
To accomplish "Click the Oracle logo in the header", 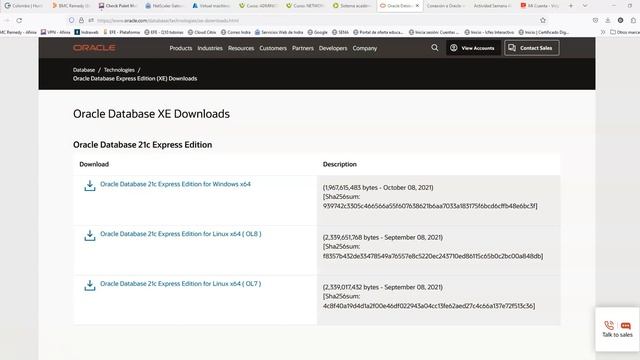I will tap(94, 48).
